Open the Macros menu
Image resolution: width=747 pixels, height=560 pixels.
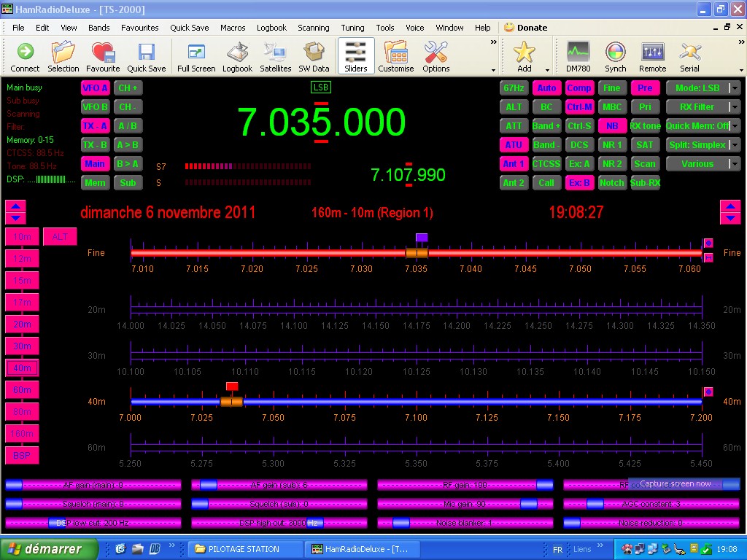click(233, 28)
